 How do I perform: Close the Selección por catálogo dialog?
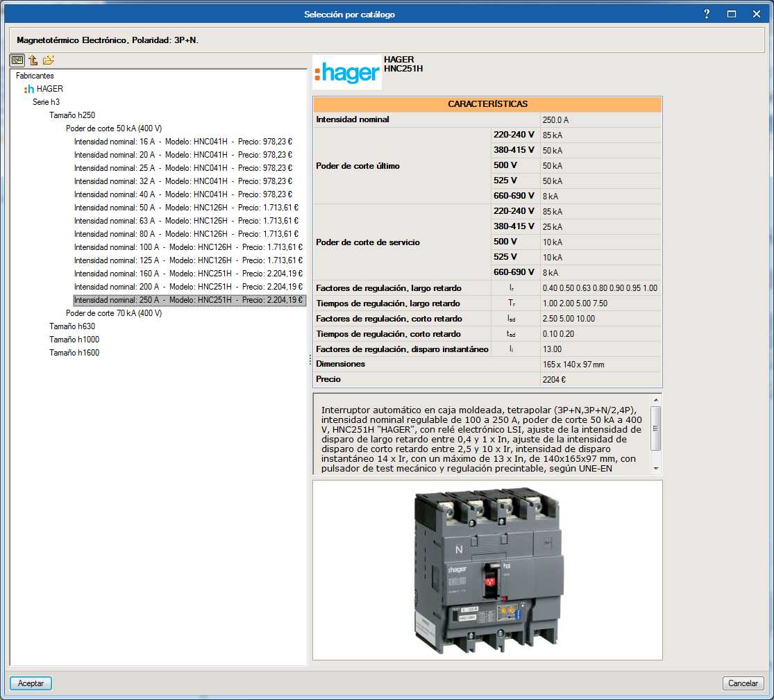[756, 14]
